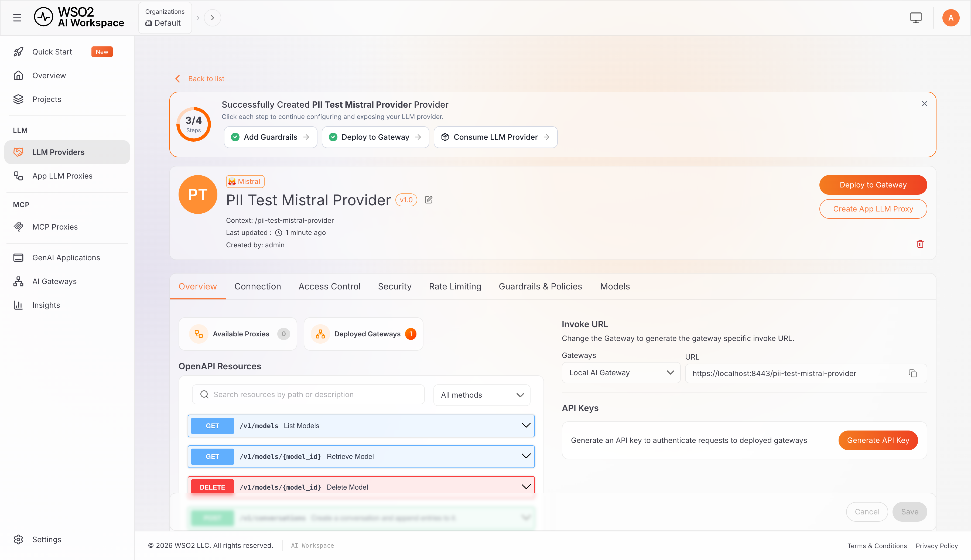
Task: Click the Consume LLM Provider step
Action: click(495, 137)
